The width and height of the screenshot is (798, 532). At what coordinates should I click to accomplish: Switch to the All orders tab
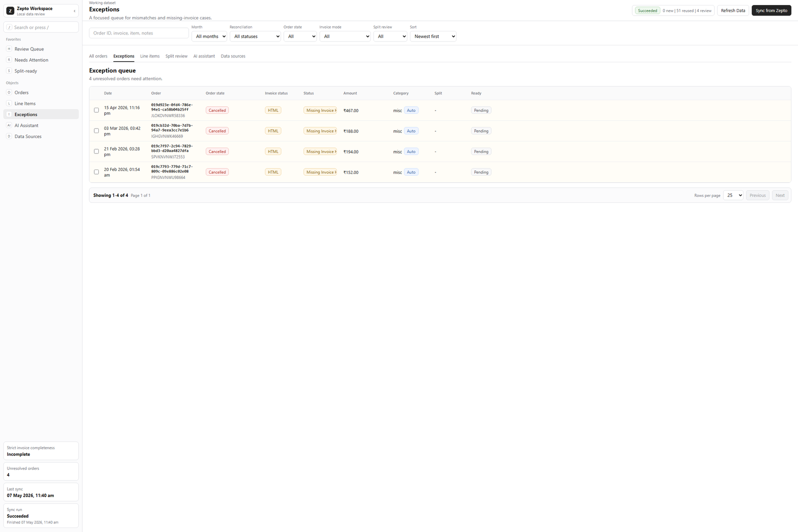click(98, 56)
